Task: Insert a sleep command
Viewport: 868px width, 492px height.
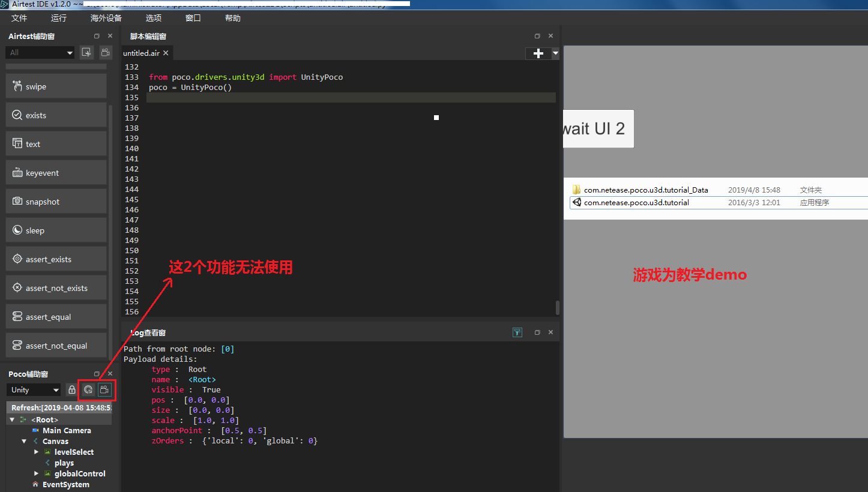Action: pos(56,230)
